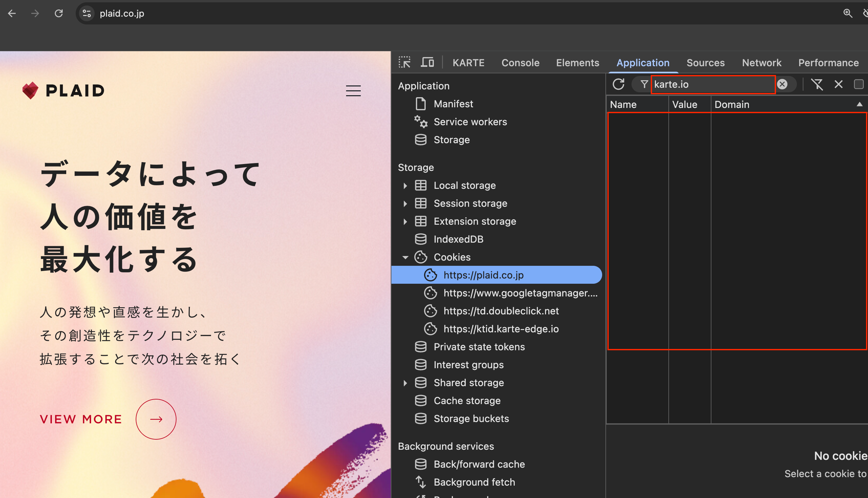The image size is (868, 498).
Task: Switch to the Network tab
Action: click(761, 63)
